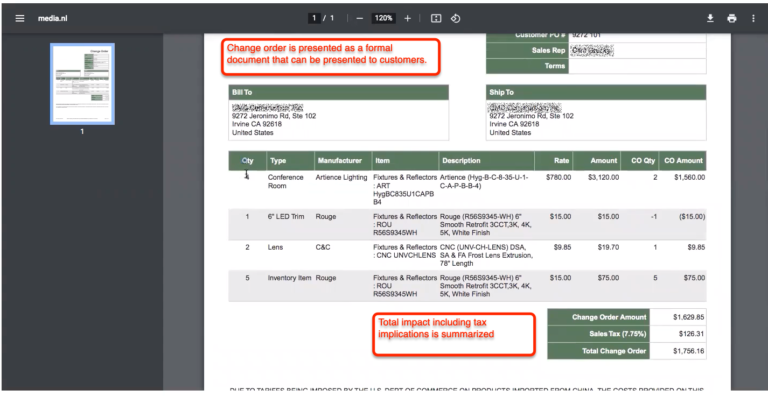Screen dimensions: 768x397
Task: Zoom in with the plus icon
Action: tap(408, 18)
